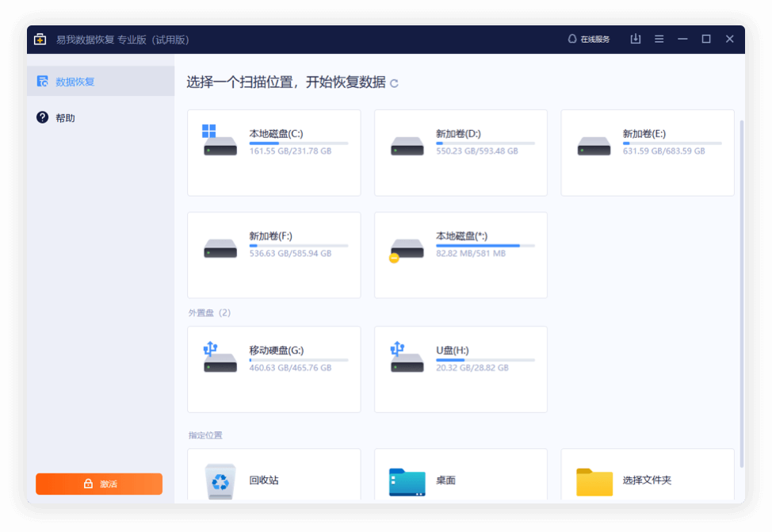The height and width of the screenshot is (532, 772).
Task: Choose the 新加卷(E:) drive card
Action: click(x=648, y=153)
